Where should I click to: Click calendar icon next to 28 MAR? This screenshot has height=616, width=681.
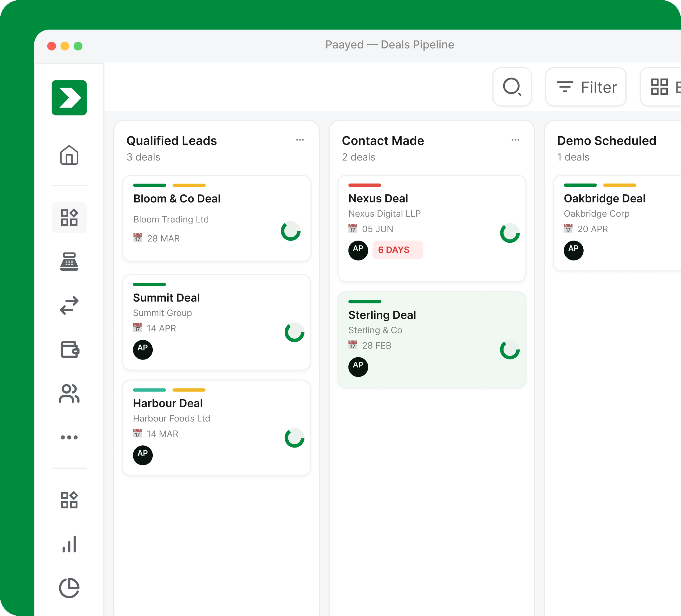pyautogui.click(x=138, y=238)
